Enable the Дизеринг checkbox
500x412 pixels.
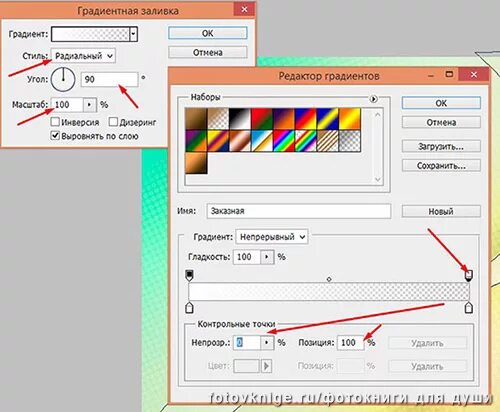[x=113, y=122]
